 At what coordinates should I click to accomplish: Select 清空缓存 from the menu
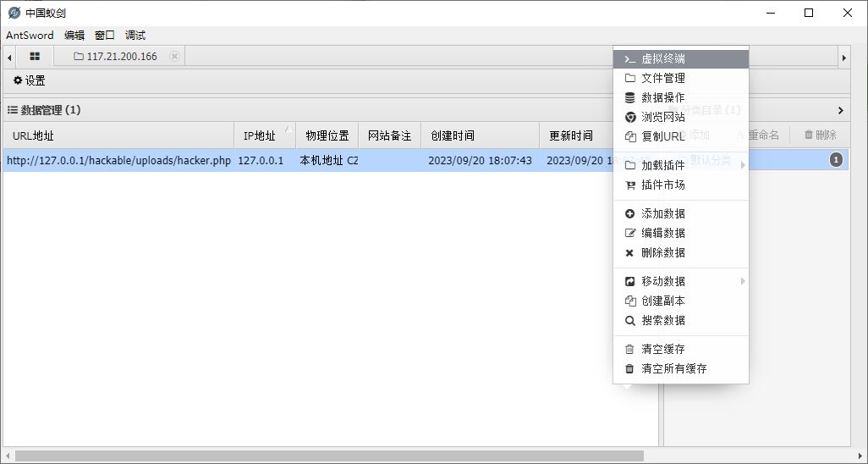click(681, 349)
